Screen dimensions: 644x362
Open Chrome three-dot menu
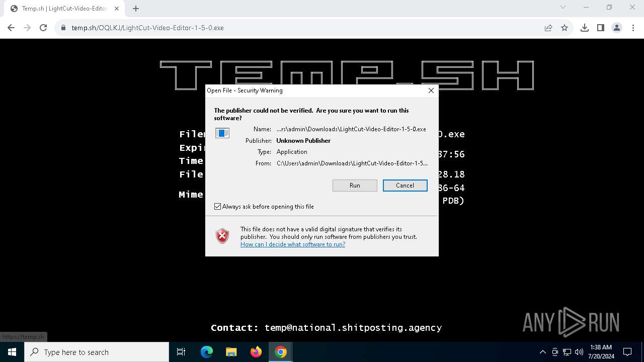click(x=633, y=28)
